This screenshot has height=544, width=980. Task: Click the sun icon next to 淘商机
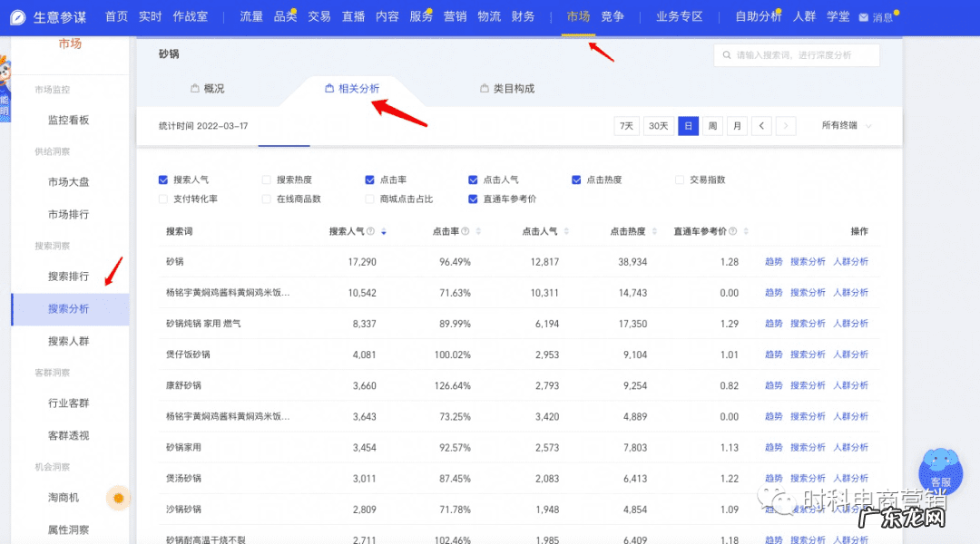tap(118, 498)
